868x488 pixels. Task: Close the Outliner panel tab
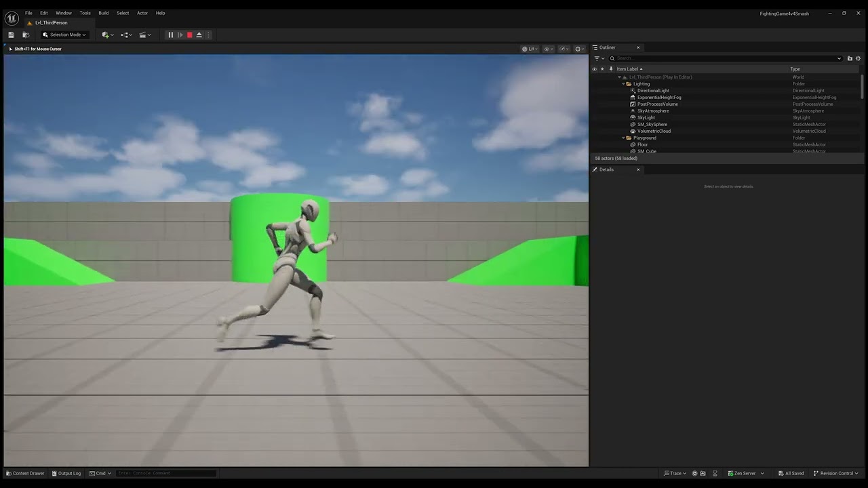coord(638,47)
